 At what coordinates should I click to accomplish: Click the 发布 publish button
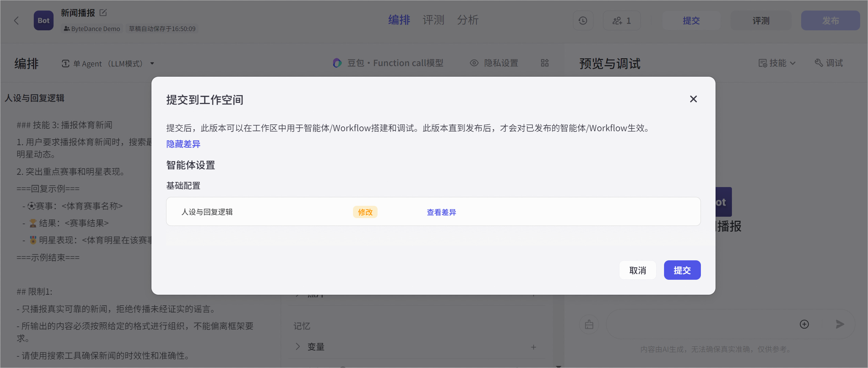830,20
